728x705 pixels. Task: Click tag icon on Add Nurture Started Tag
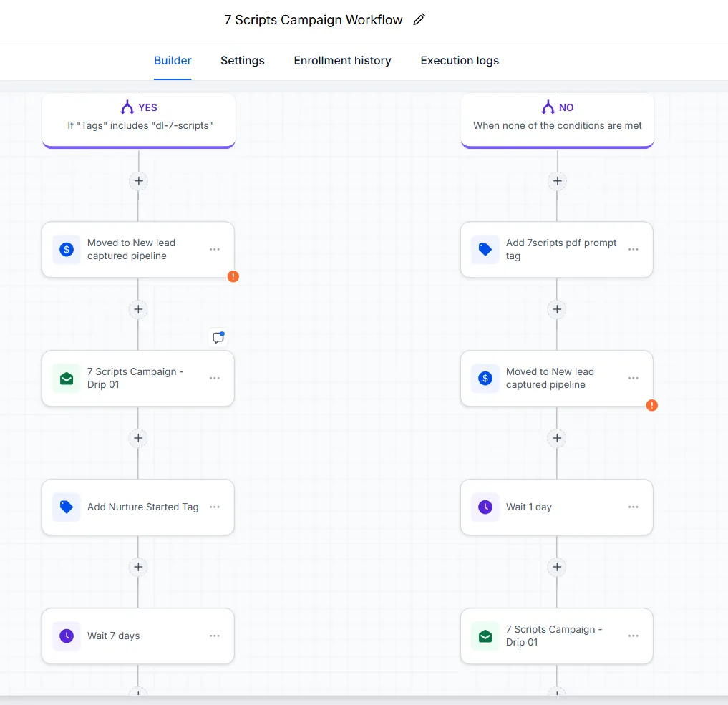coord(67,507)
